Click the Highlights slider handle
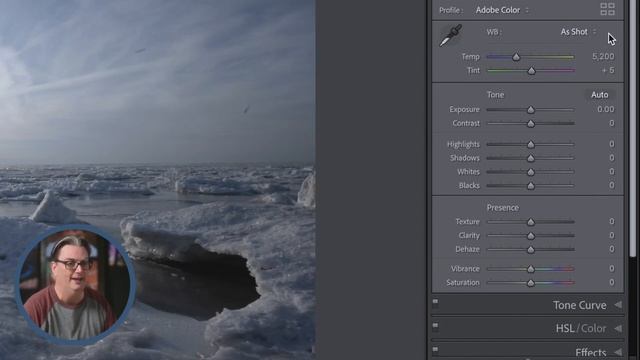Image resolution: width=640 pixels, height=360 pixels. click(531, 144)
